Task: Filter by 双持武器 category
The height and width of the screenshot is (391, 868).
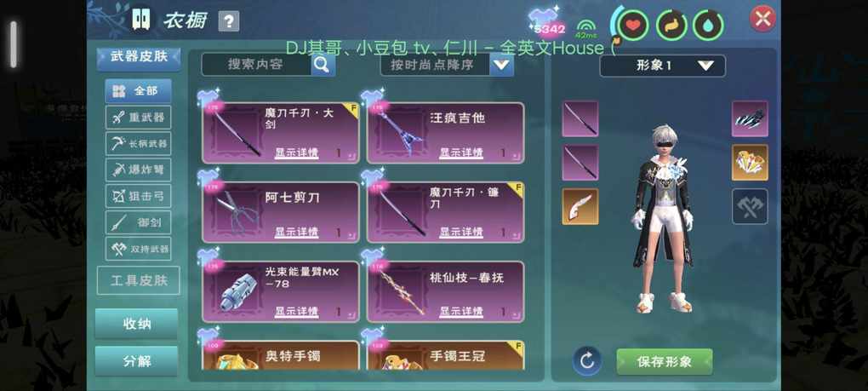Action: tap(139, 249)
